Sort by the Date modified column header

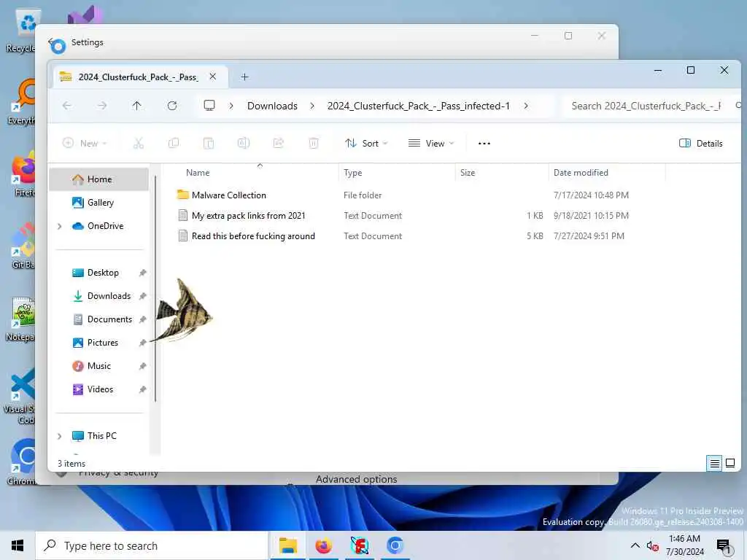(606, 173)
